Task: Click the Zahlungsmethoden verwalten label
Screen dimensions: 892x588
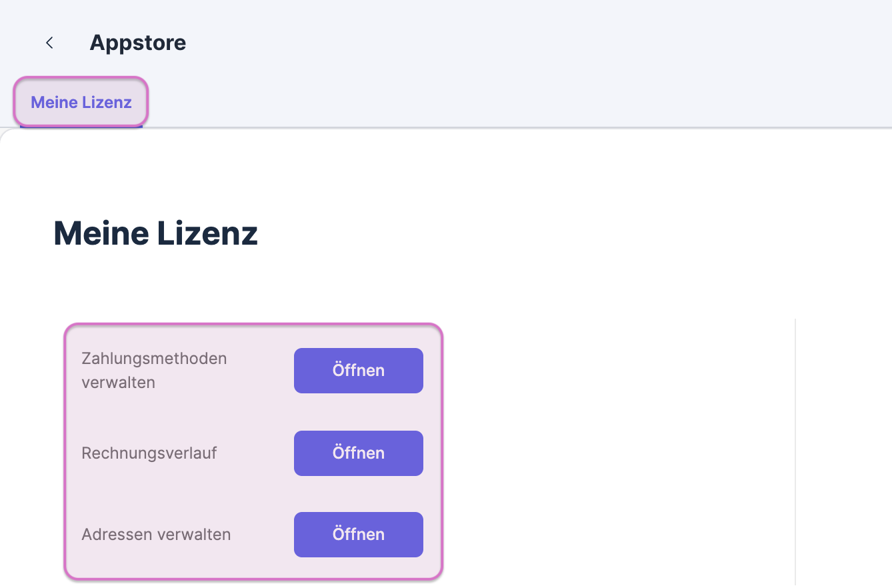Action: pos(154,370)
